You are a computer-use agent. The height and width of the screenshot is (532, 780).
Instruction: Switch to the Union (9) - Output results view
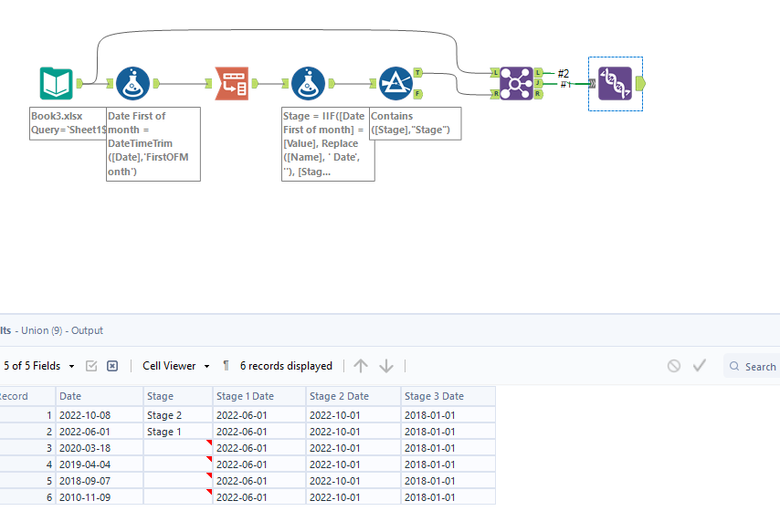tap(55, 330)
